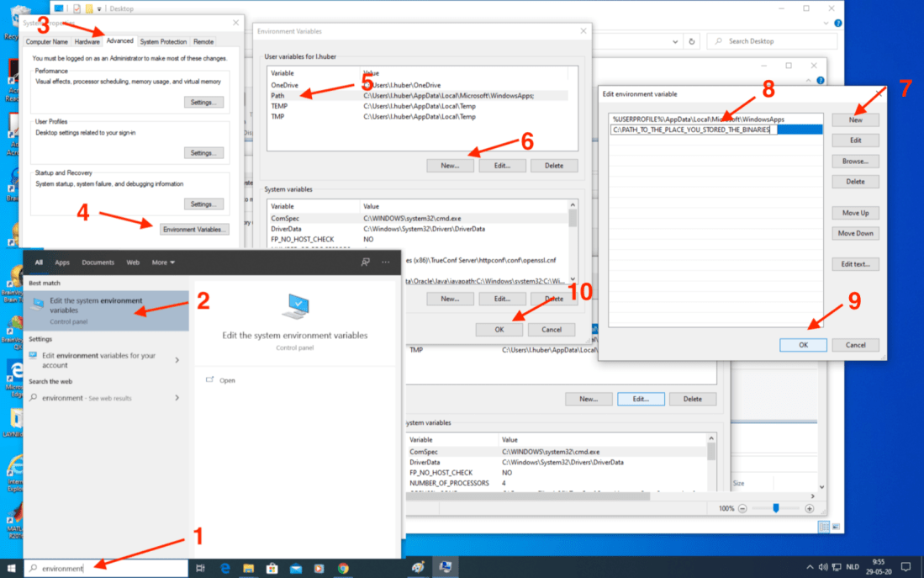Open Google Chrome from the taskbar
The height and width of the screenshot is (578, 924).
pos(343,568)
